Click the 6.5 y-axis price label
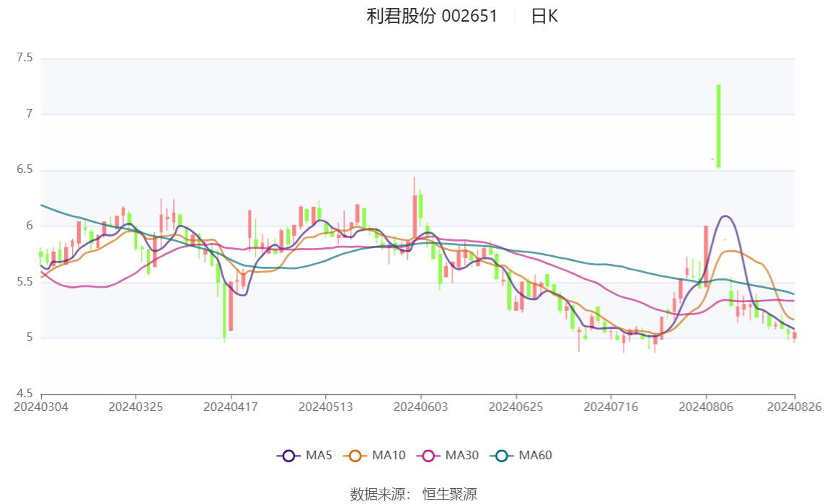 pyautogui.click(x=25, y=169)
